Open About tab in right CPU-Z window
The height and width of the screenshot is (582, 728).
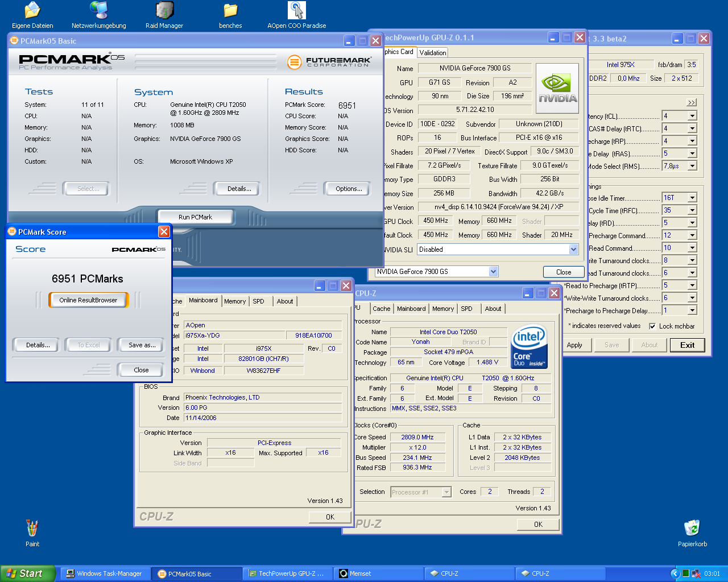coord(493,309)
